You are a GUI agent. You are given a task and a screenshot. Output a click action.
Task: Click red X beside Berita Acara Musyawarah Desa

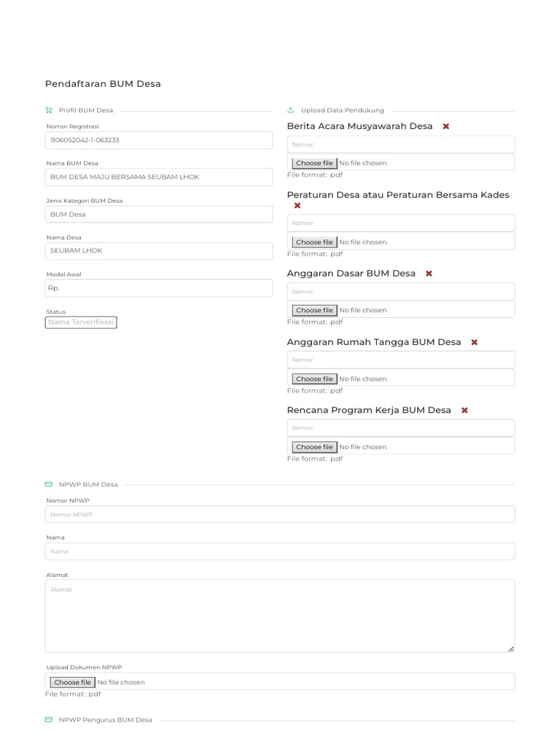click(446, 126)
